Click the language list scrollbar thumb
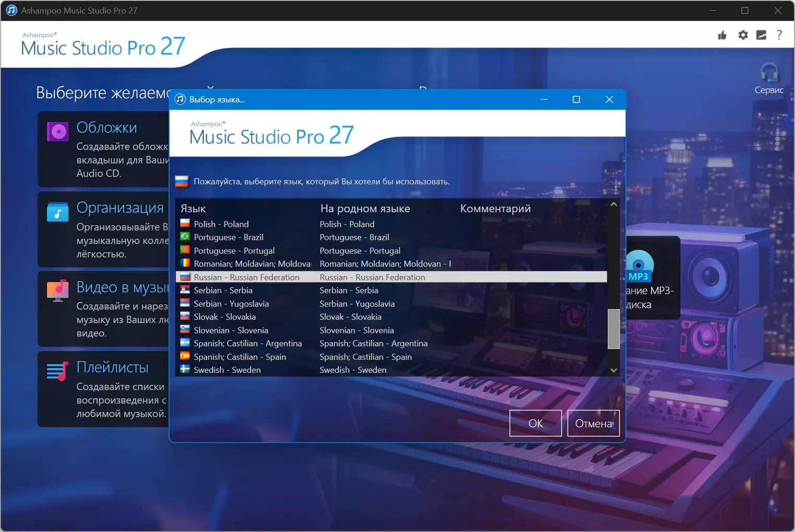 (x=614, y=329)
